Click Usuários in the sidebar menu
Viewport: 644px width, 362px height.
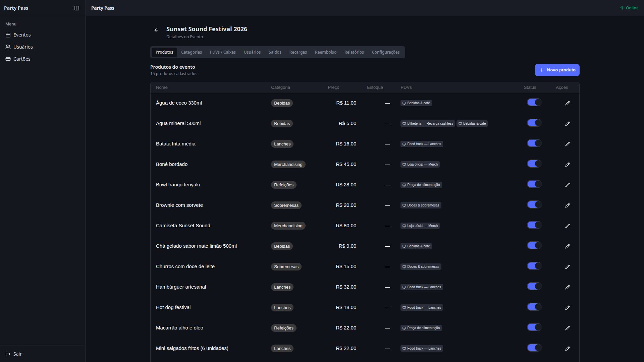point(23,47)
